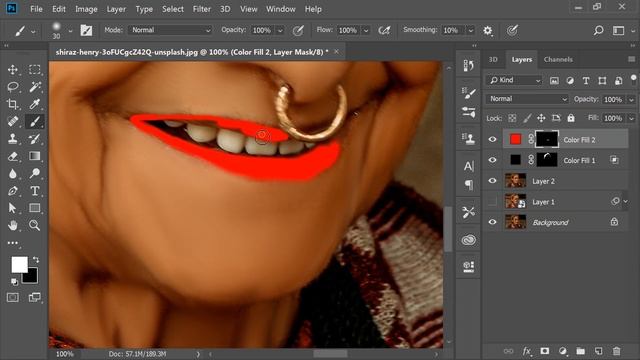Screen dimensions: 640x360
Task: Open the Edit Toolbar ellipsis menu
Action: (x=13, y=243)
